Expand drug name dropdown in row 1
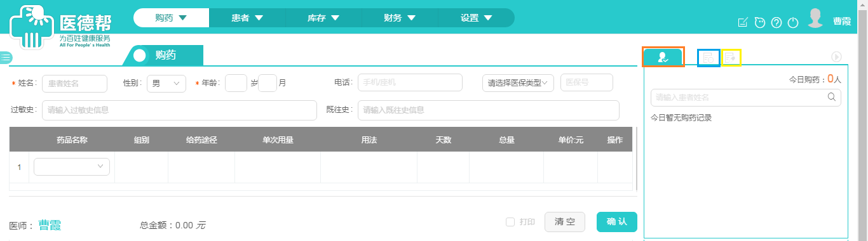 pos(72,166)
